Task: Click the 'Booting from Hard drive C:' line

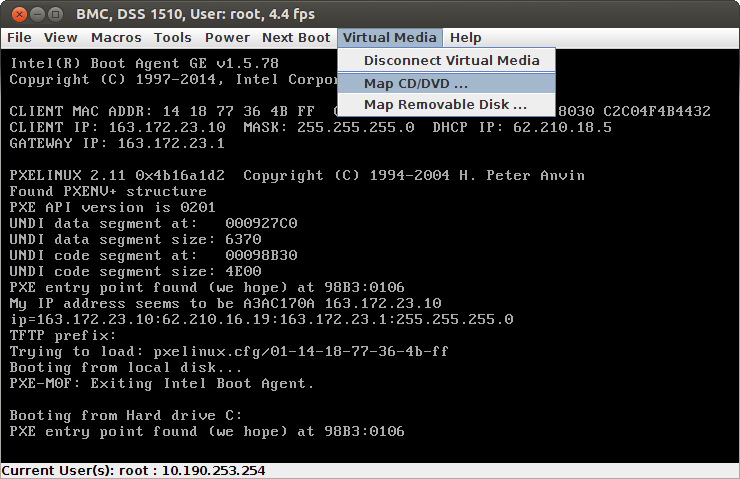Action: point(125,415)
